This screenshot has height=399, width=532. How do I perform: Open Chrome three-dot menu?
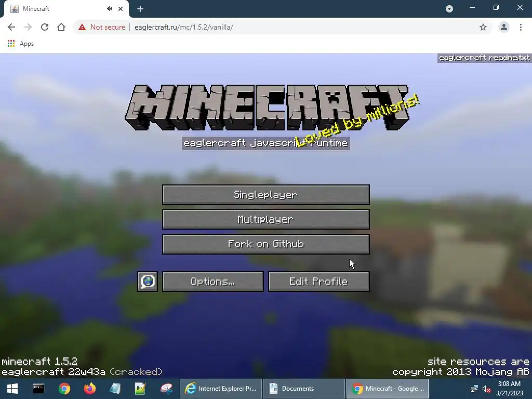pyautogui.click(x=521, y=27)
